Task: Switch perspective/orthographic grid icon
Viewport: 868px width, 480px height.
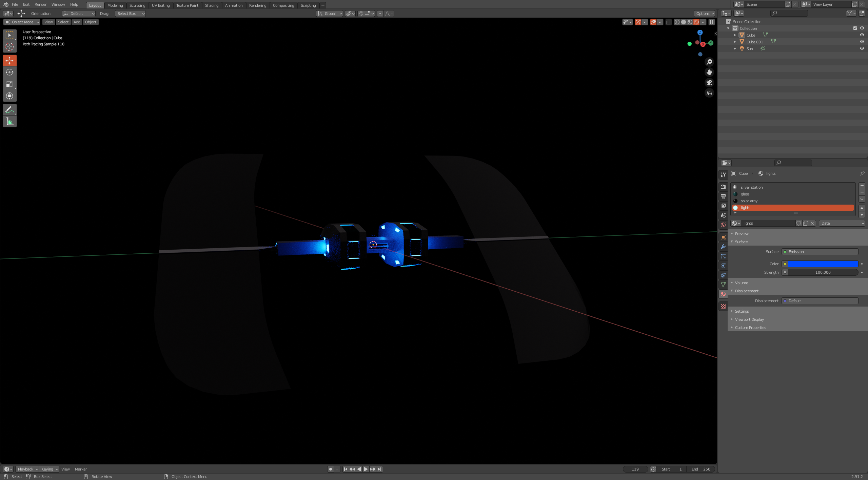Action: (x=709, y=93)
